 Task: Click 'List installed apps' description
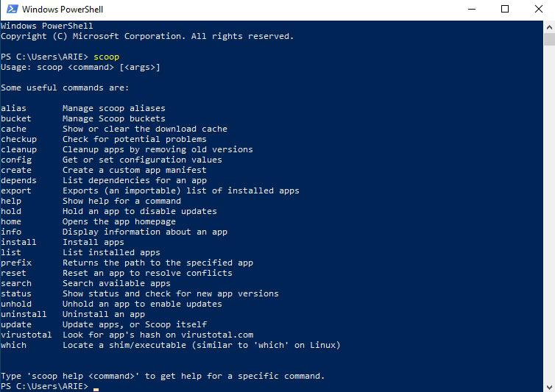[111, 252]
